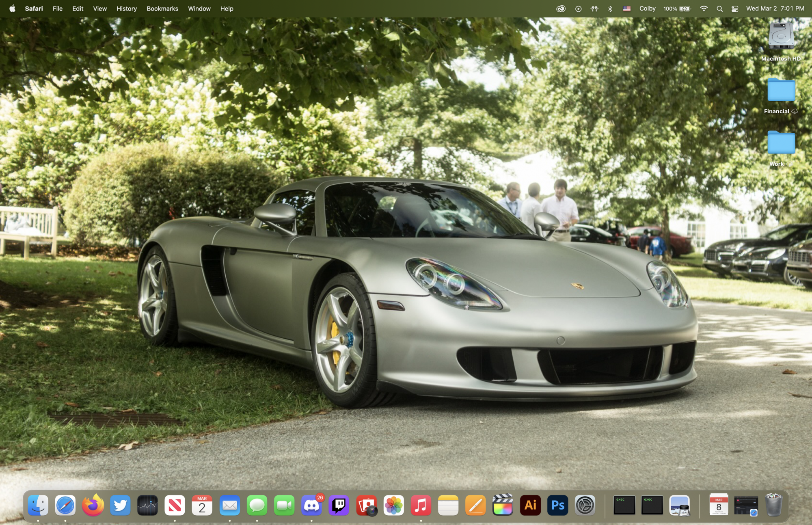Screen dimensions: 812x525
Task: Open Discord with the 26 badge
Action: (x=312, y=506)
